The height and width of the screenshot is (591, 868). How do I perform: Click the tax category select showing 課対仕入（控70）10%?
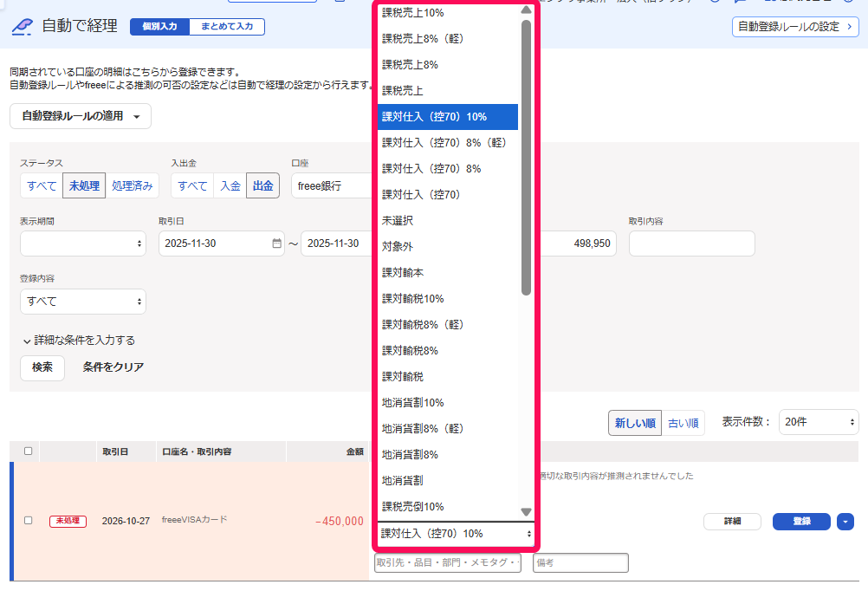point(457,534)
